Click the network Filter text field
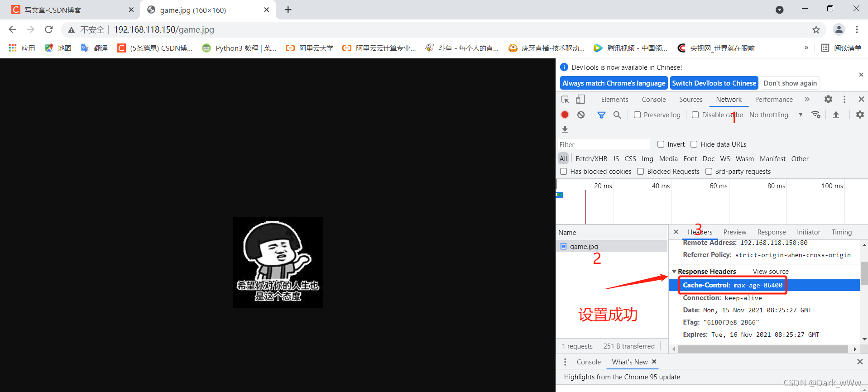Image resolution: width=868 pixels, height=392 pixels. click(x=603, y=145)
